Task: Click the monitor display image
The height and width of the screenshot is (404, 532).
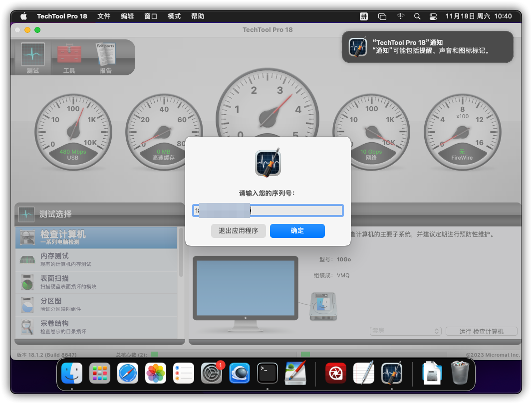Action: point(246,294)
